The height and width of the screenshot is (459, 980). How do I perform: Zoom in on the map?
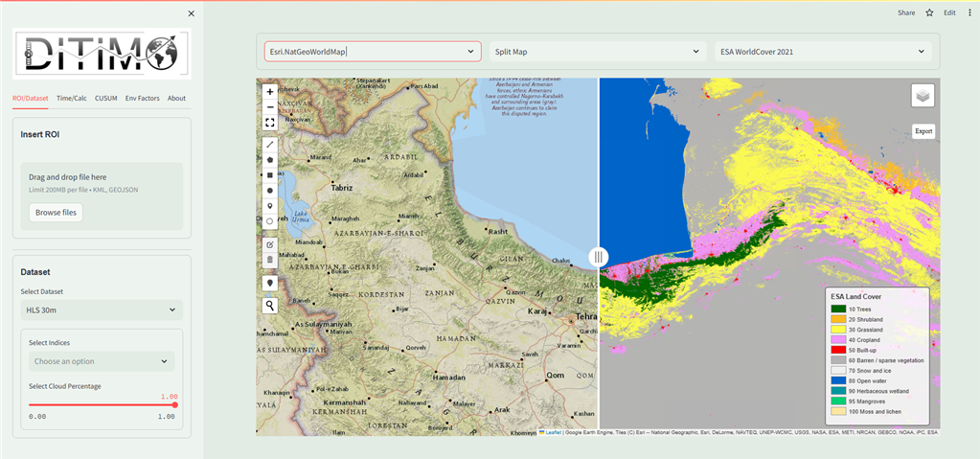270,92
